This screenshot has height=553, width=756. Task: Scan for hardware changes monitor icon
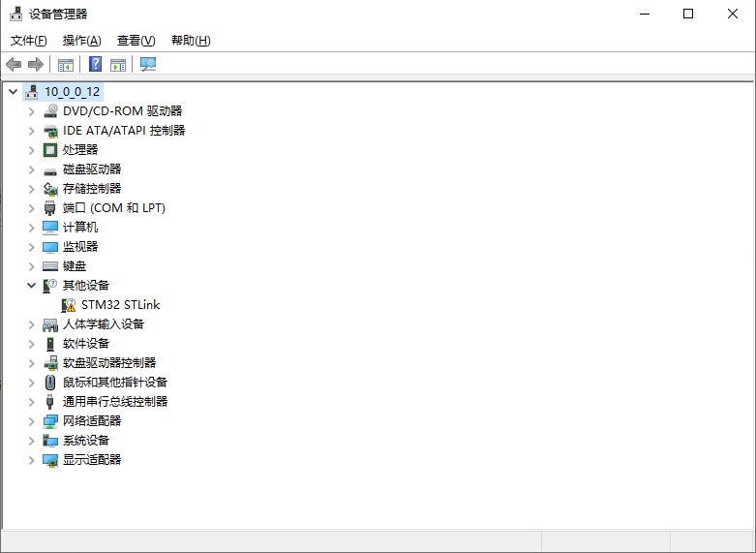click(x=148, y=64)
